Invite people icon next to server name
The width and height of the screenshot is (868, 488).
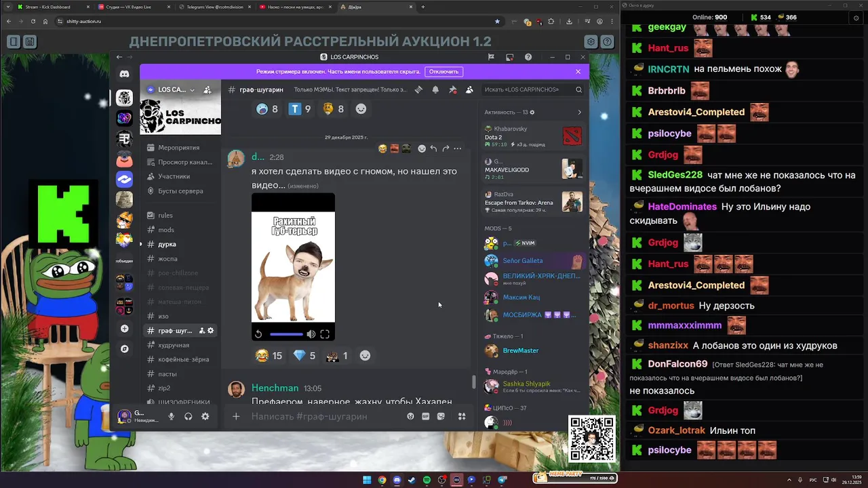(x=208, y=89)
